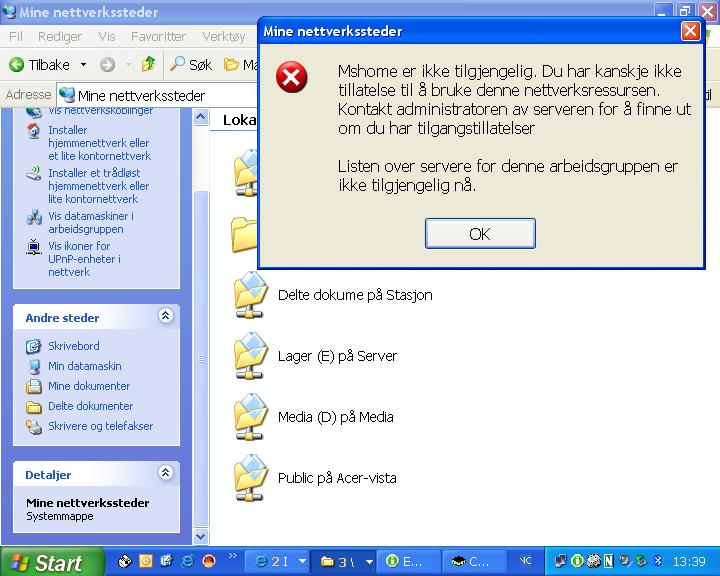The image size is (720, 576).
Task: Click Installer hjemmenettverk eller et lite kontornettverk
Action: (x=100, y=143)
